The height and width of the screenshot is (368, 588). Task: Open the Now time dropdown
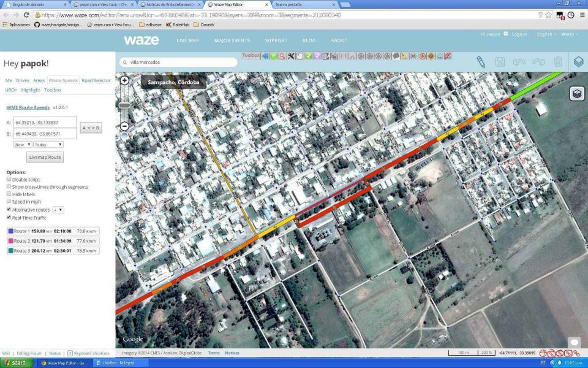[23, 145]
